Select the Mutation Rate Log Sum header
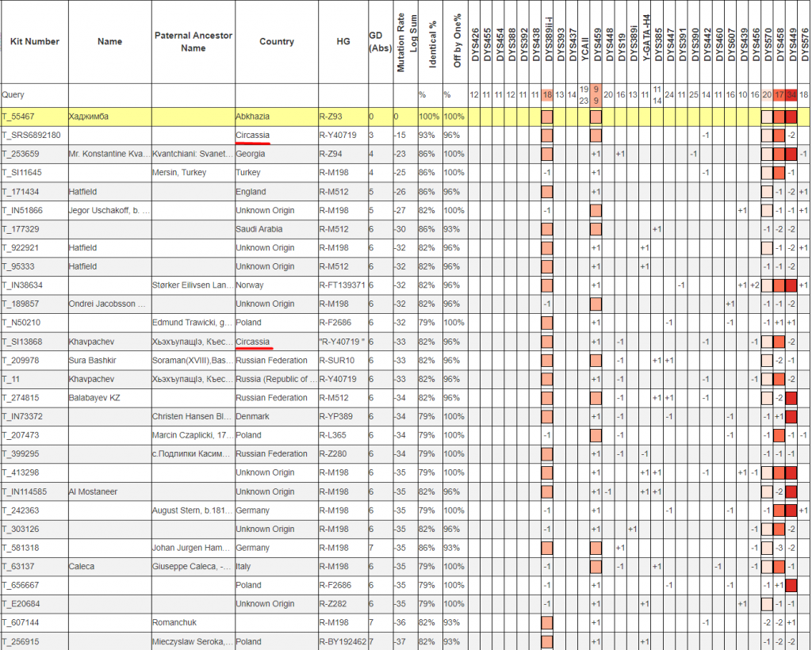The height and width of the screenshot is (650, 812). [x=406, y=41]
